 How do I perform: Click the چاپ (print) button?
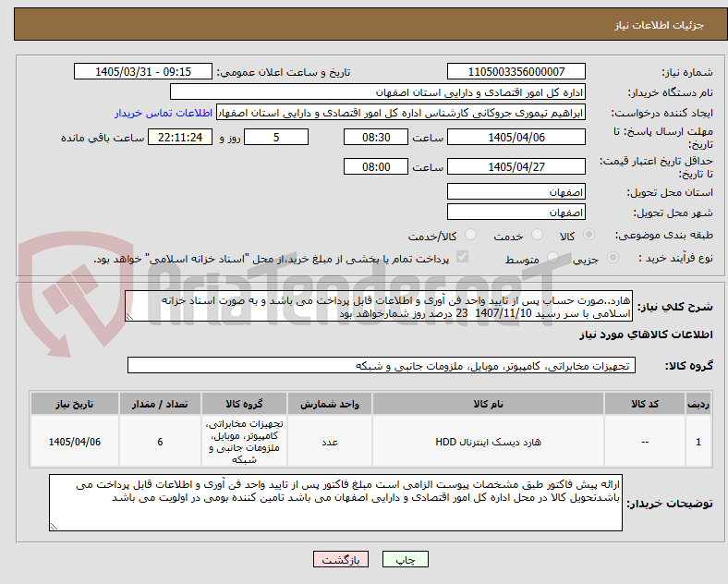(405, 559)
